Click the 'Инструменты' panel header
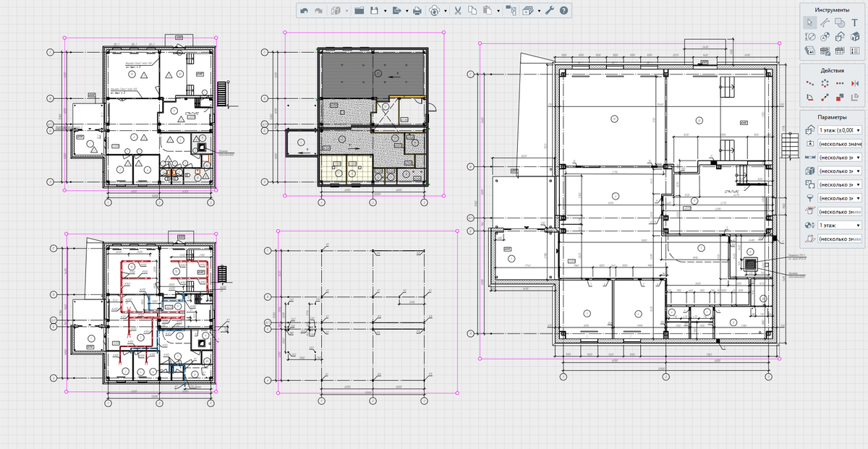The height and width of the screenshot is (449, 868). click(832, 9)
